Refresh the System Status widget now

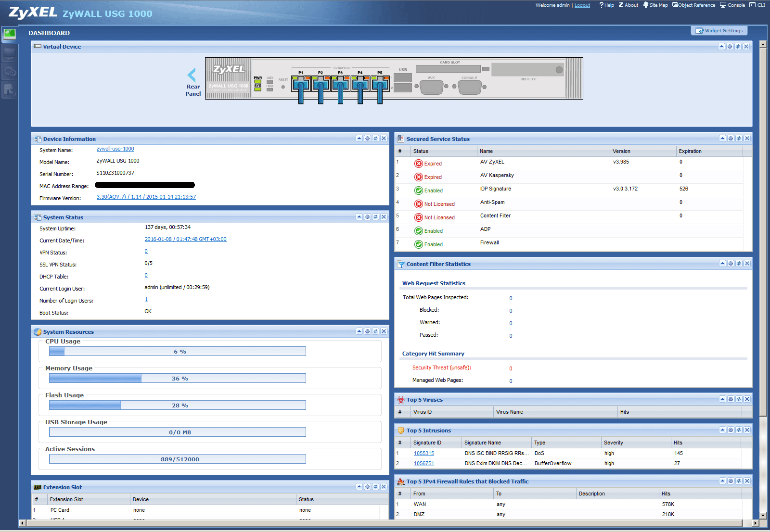[x=376, y=217]
